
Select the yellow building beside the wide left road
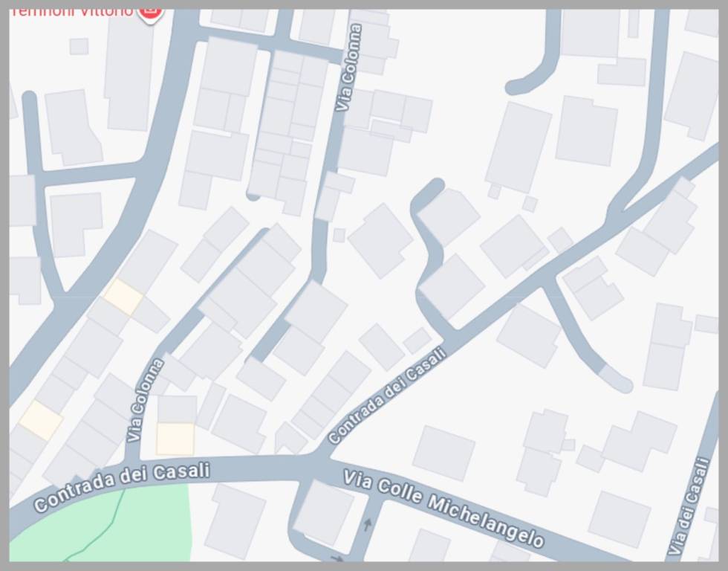(x=123, y=297)
